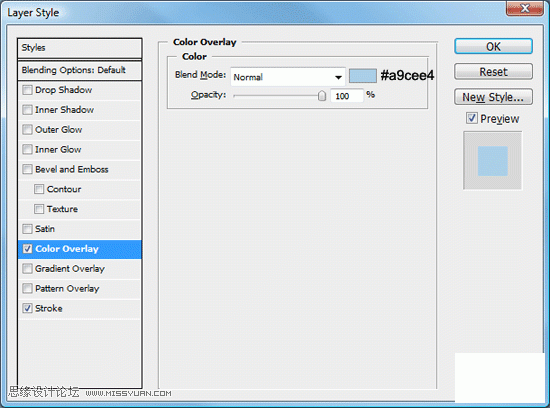This screenshot has width=550, height=408.
Task: Click the OK button
Action: tap(493, 46)
